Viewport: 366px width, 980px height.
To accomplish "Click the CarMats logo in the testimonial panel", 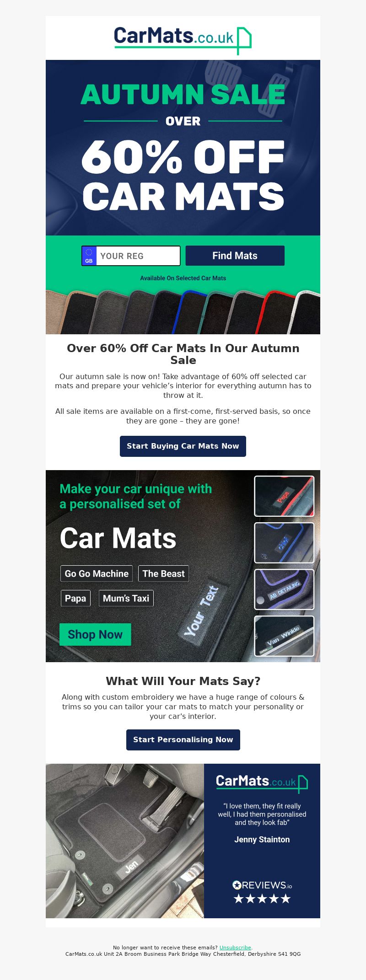I will (262, 783).
